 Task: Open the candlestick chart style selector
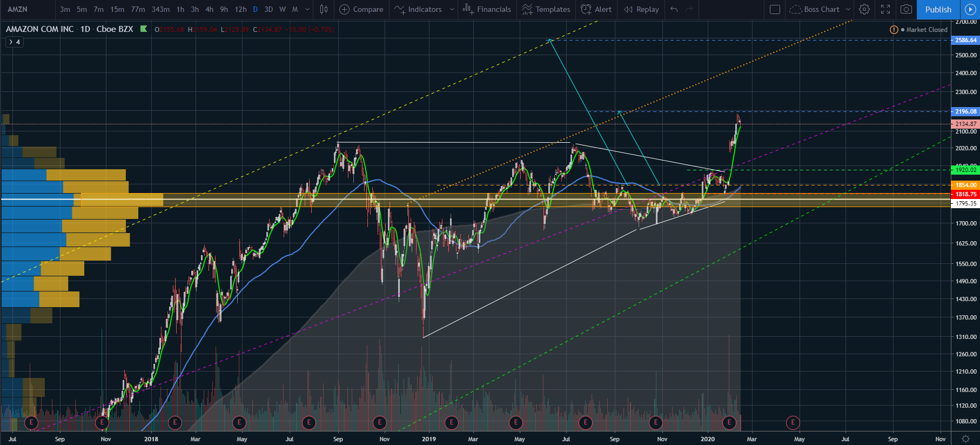324,9
